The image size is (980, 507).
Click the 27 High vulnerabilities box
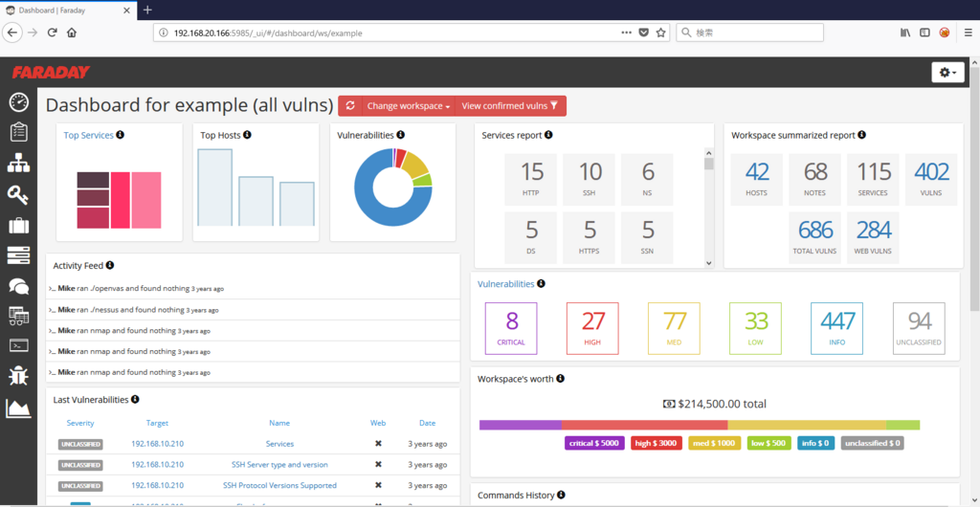tap(592, 328)
